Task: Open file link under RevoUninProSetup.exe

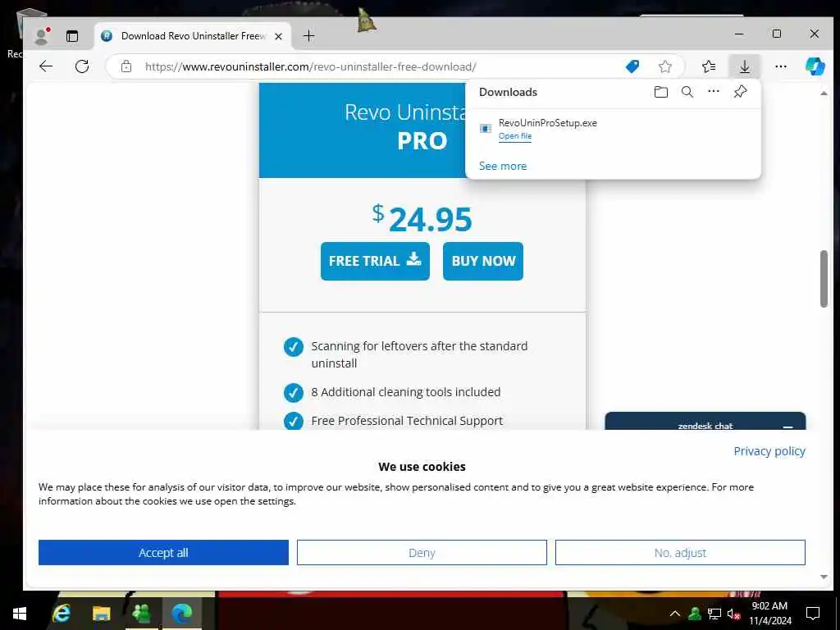Action: pos(515,136)
